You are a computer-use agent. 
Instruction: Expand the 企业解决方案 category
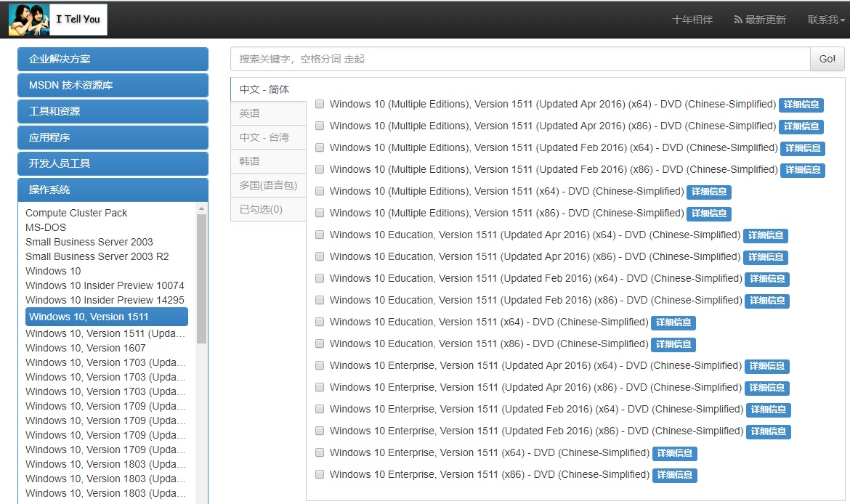(x=113, y=59)
